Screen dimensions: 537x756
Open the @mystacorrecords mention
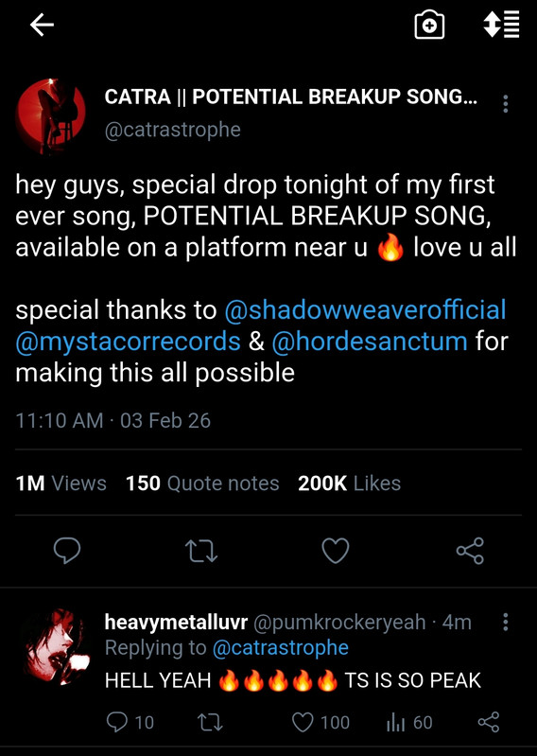[x=128, y=342]
